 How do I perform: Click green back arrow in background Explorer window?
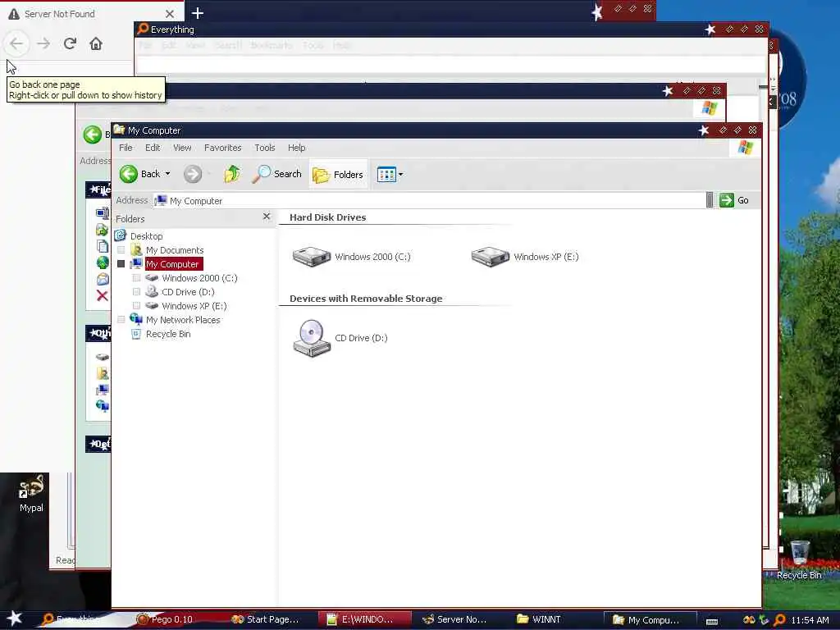(x=93, y=134)
